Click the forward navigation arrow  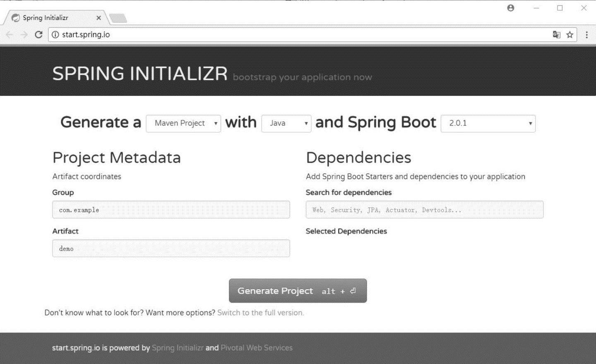(24, 35)
